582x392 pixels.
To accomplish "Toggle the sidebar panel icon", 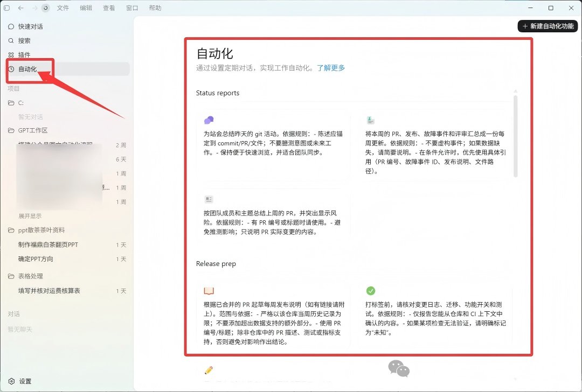I will (x=6, y=8).
